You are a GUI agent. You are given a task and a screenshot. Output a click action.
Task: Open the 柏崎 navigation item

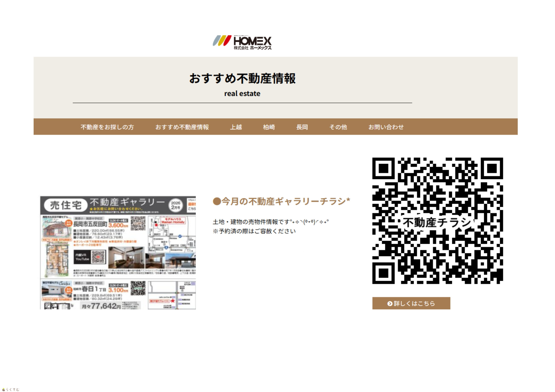pyautogui.click(x=269, y=127)
